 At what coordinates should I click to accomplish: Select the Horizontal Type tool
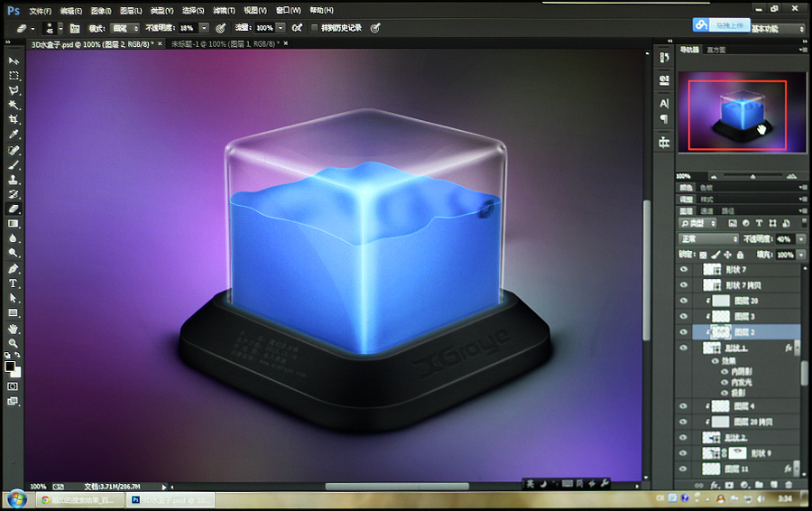click(x=14, y=283)
